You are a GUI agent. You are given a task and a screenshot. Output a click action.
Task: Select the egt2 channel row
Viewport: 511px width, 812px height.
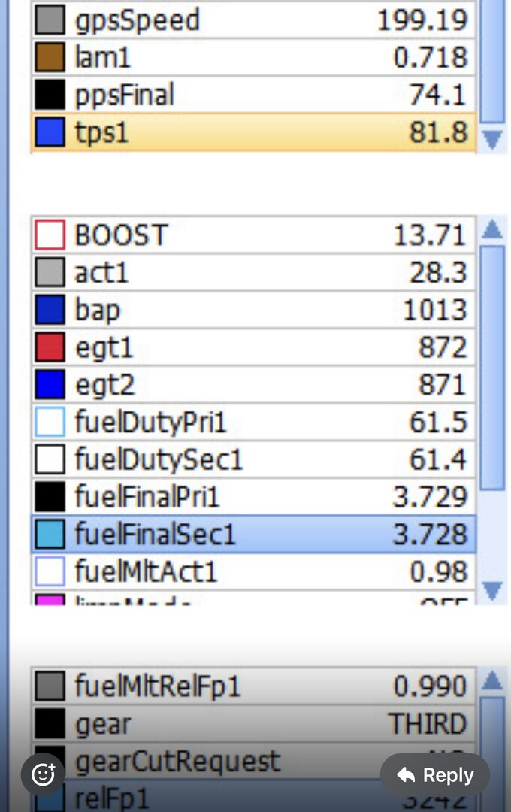pyautogui.click(x=254, y=384)
